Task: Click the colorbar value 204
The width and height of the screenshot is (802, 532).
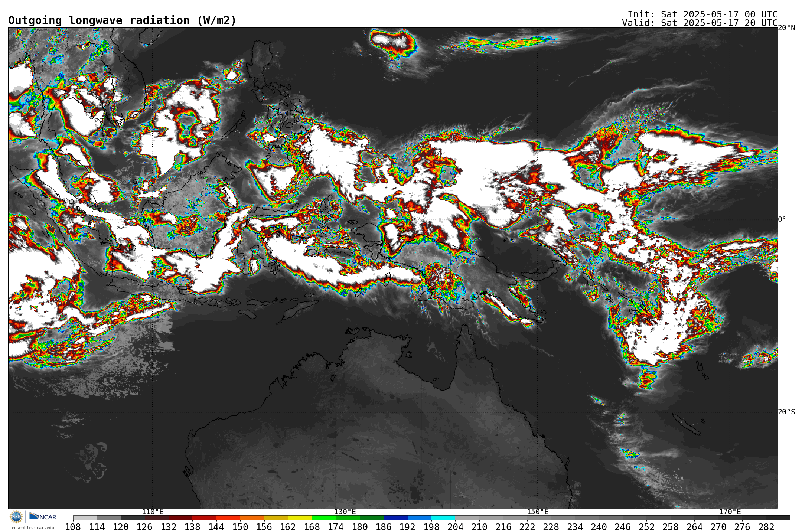Action: tap(455, 527)
